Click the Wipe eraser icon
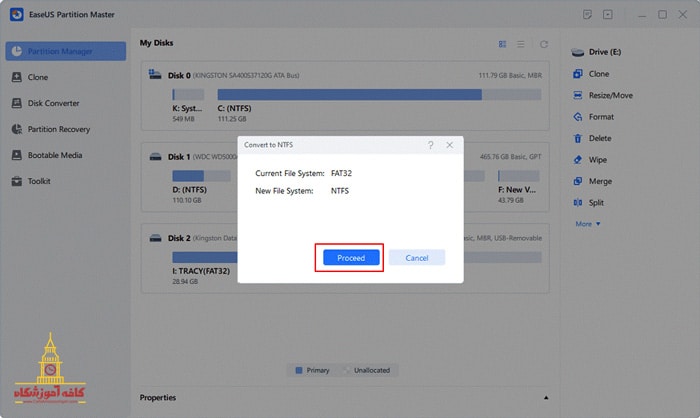The height and width of the screenshot is (418, 700). (x=578, y=159)
